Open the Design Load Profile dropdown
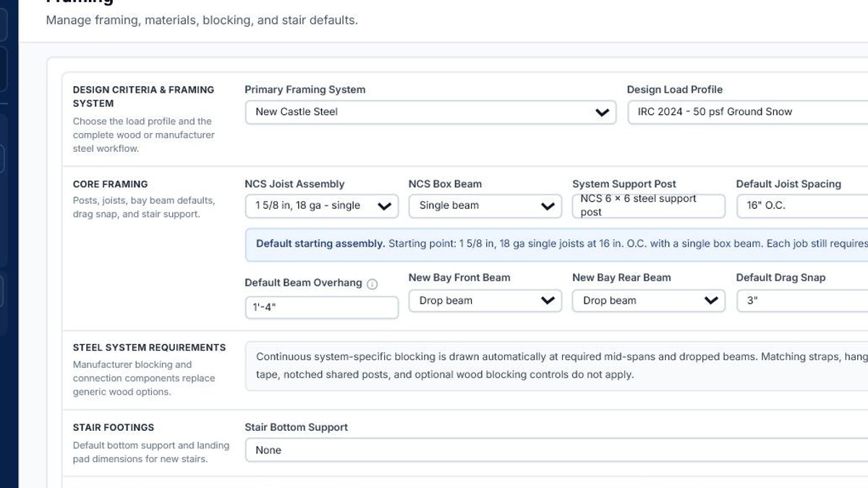Viewport: 868px width, 488px height. click(x=747, y=112)
